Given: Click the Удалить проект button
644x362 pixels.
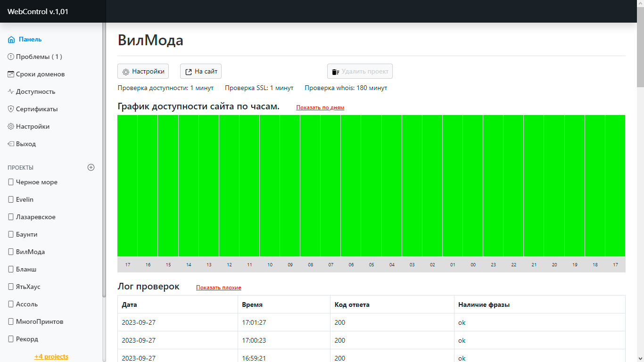Looking at the screenshot, I should pos(360,72).
